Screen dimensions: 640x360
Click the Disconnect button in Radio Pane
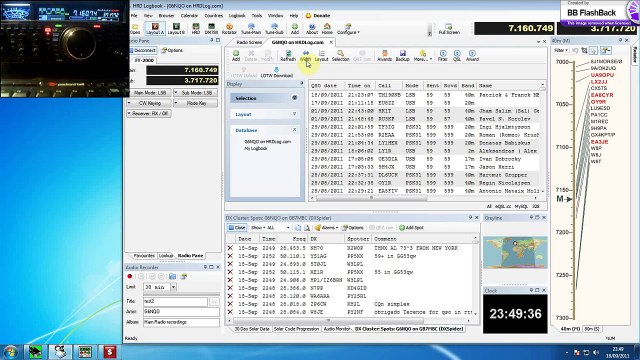(x=142, y=50)
